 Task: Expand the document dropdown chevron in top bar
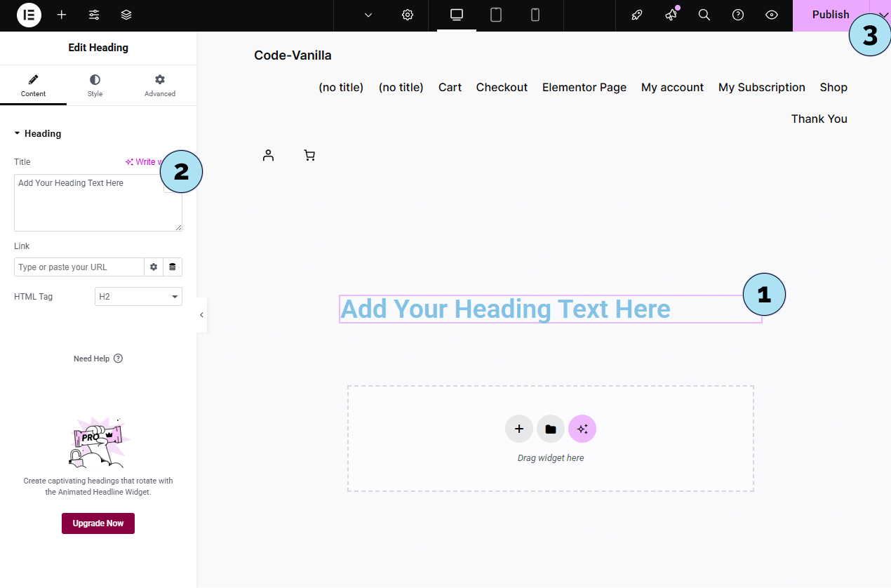pyautogui.click(x=368, y=15)
